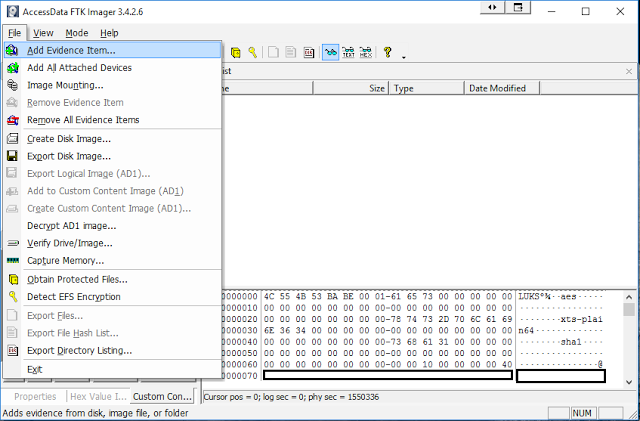Click the grayed Export File Hash List entry
This screenshot has width=640, height=421.
[113, 333]
